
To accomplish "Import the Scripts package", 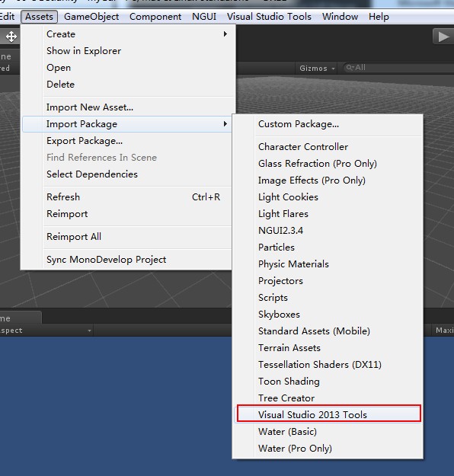I will click(x=328, y=298).
